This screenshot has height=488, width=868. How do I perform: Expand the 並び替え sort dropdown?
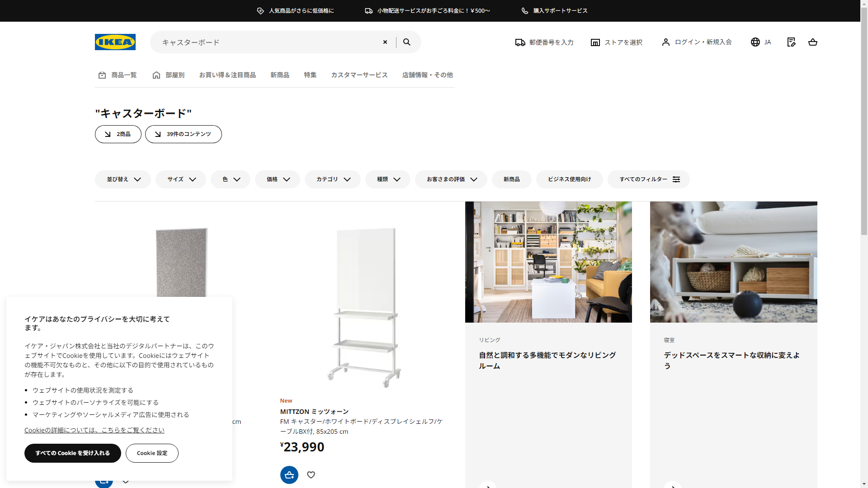(123, 179)
